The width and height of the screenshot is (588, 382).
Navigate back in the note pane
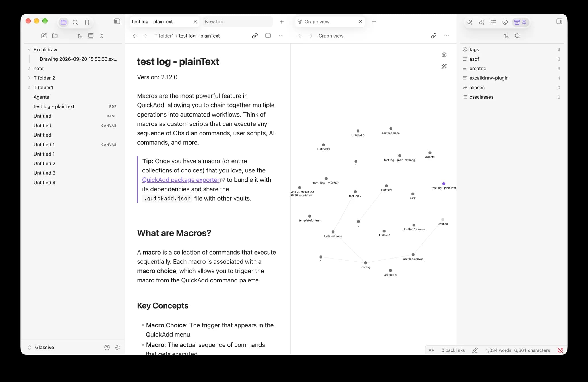click(135, 36)
